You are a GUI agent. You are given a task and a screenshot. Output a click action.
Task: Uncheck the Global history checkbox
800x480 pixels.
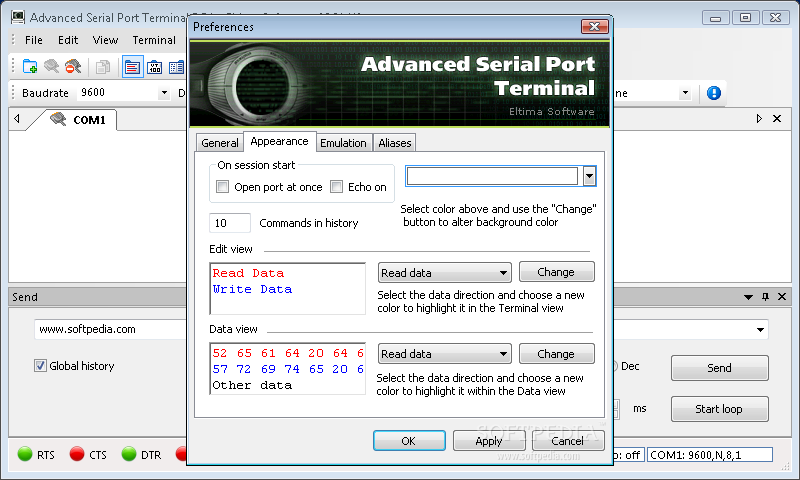[40, 366]
